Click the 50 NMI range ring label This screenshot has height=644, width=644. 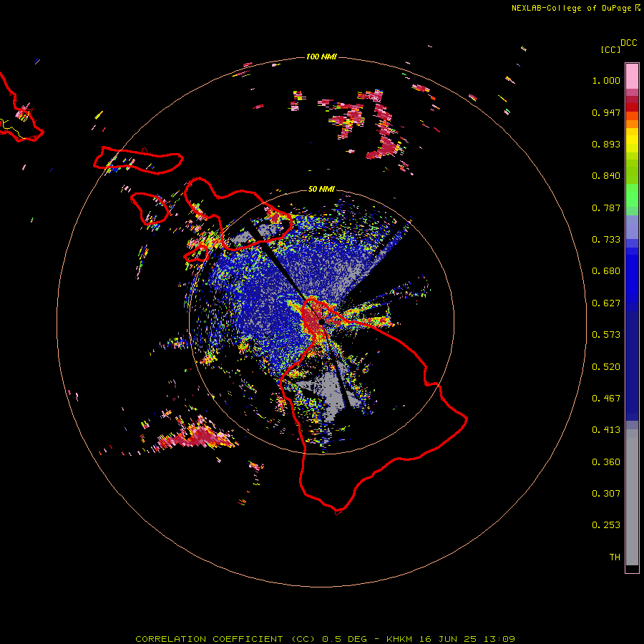coord(321,189)
